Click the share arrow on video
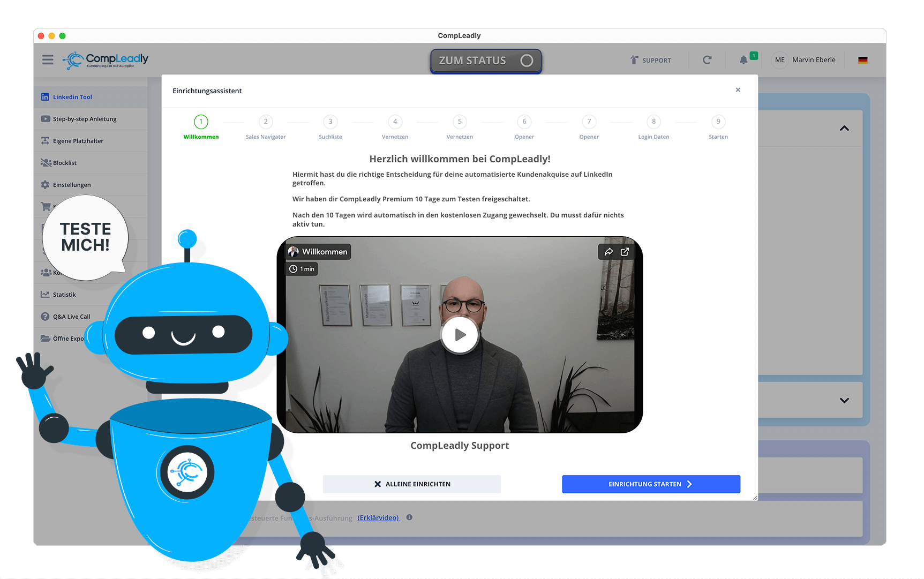Image resolution: width=924 pixels, height=579 pixels. [609, 252]
